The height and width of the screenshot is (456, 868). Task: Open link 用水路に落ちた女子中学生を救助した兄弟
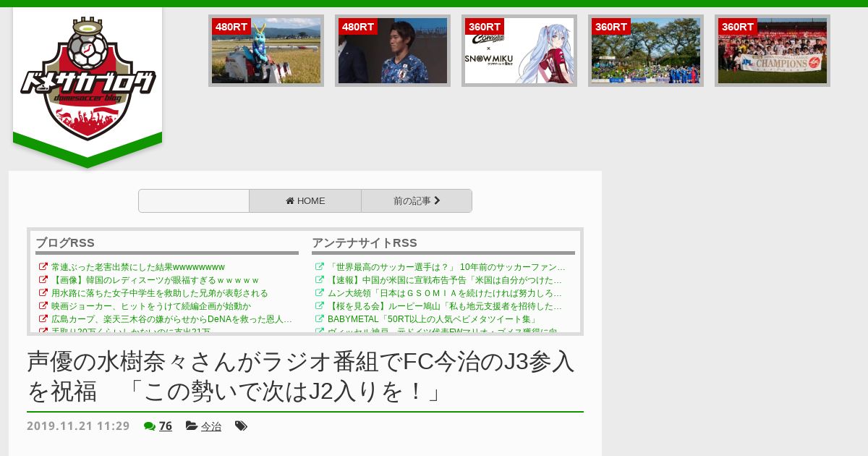click(160, 293)
